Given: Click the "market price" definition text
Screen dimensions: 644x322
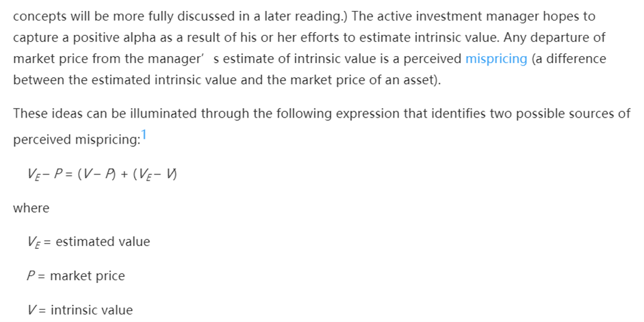Looking at the screenshot, I should click(88, 276).
